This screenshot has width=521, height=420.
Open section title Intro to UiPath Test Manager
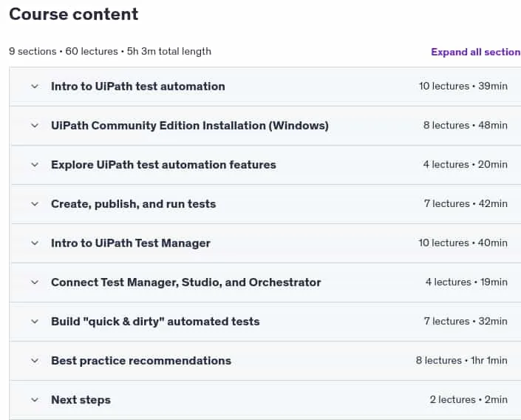click(131, 243)
